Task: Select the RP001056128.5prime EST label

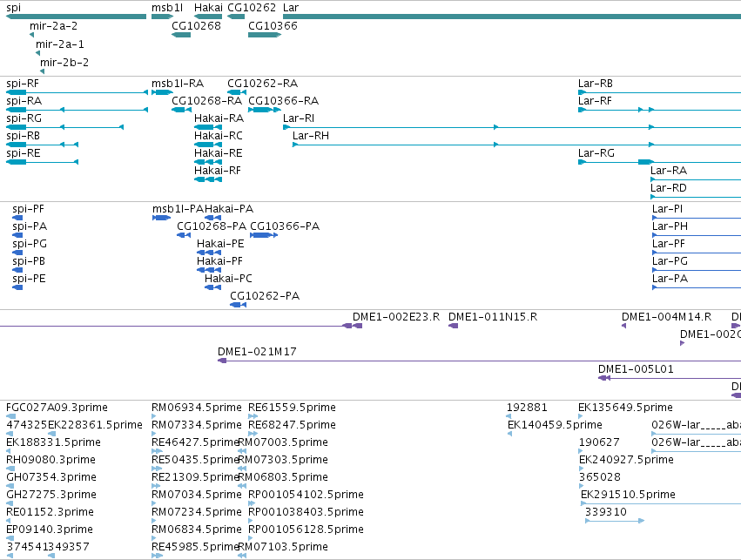Action: (x=307, y=530)
